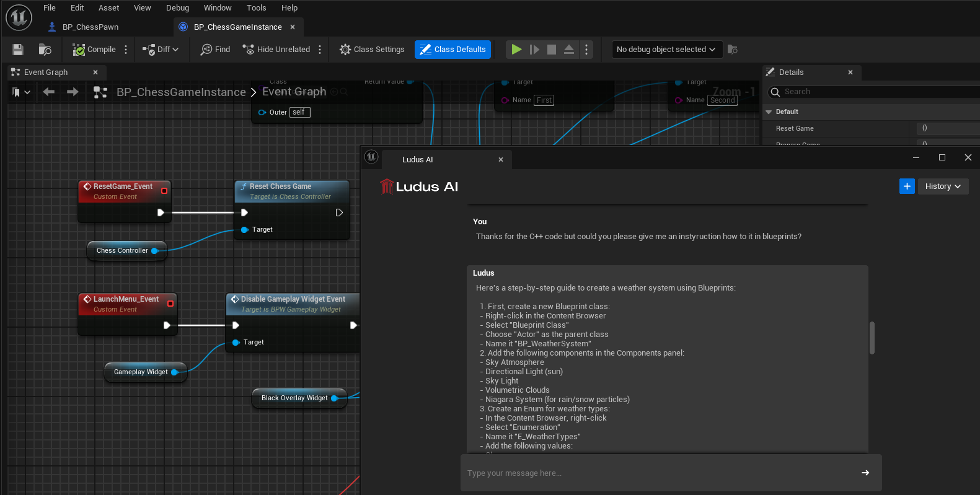Viewport: 980px width, 495px height.
Task: Close the Event Graph tab
Action: 95,72
